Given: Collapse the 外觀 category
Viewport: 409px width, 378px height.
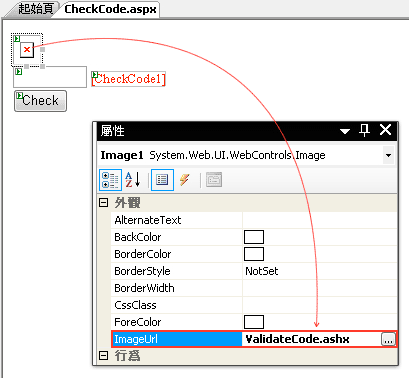Looking at the screenshot, I should 104,202.
